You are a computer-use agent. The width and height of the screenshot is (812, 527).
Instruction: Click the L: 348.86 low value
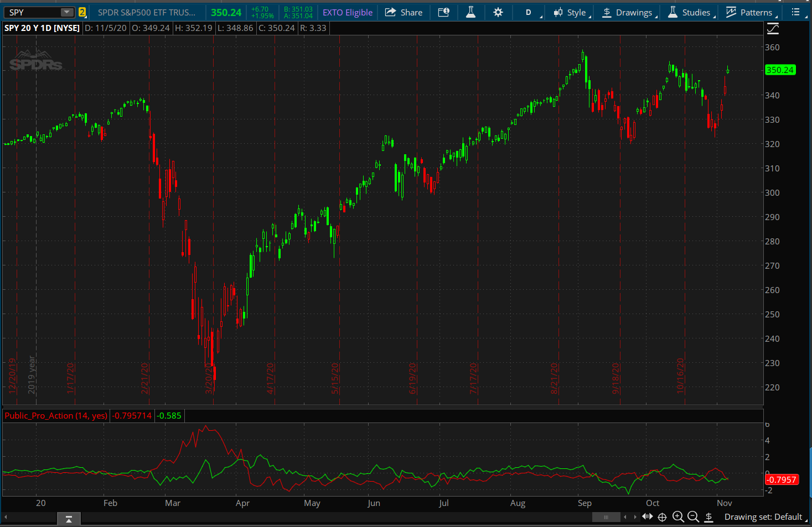pos(235,28)
